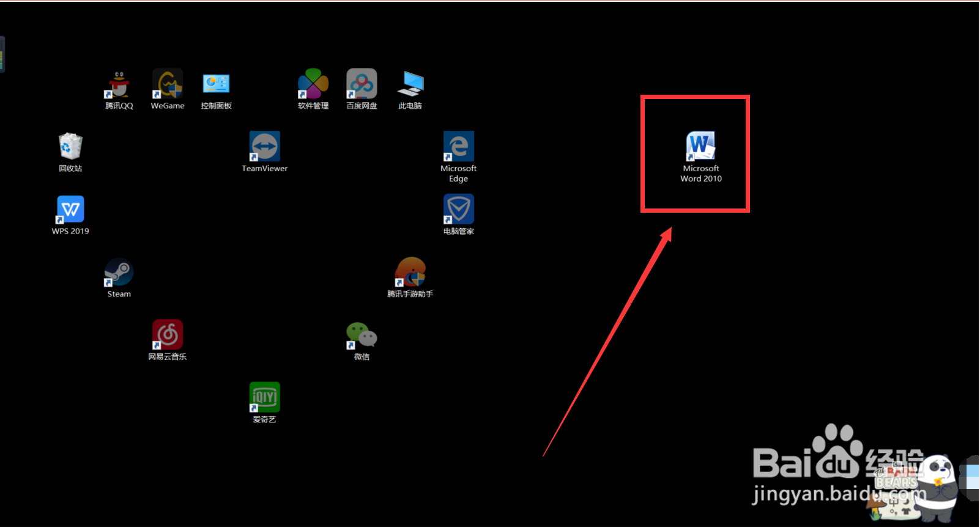The height and width of the screenshot is (527, 980).
Task: Click the "Steam" icon label text
Action: [x=119, y=294]
